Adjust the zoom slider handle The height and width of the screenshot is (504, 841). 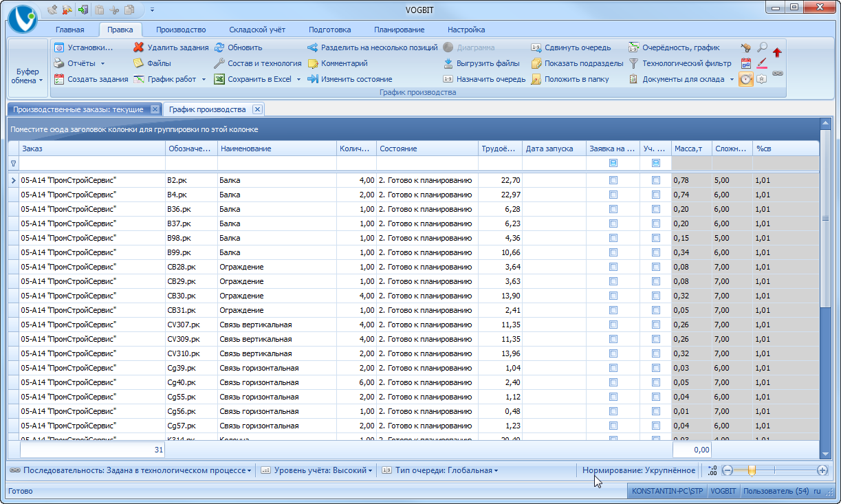pyautogui.click(x=752, y=470)
